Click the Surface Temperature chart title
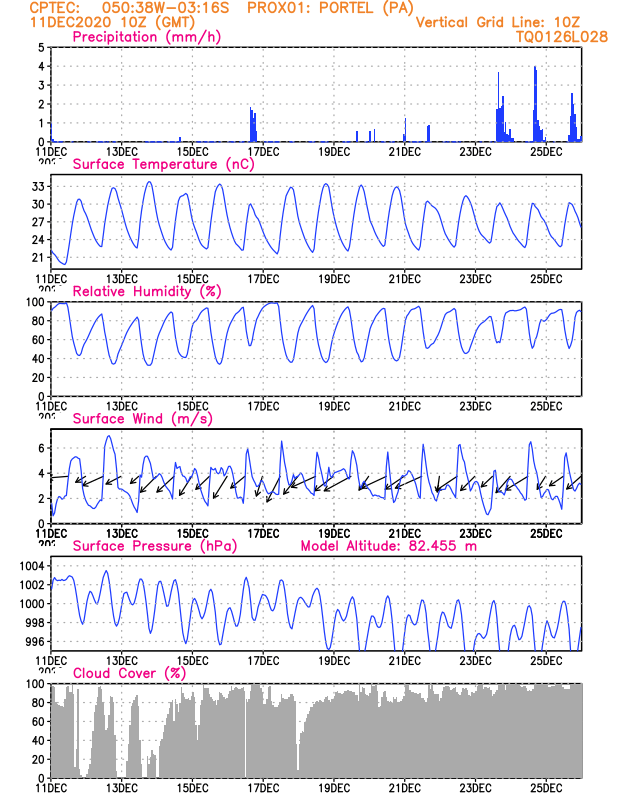 click(163, 164)
